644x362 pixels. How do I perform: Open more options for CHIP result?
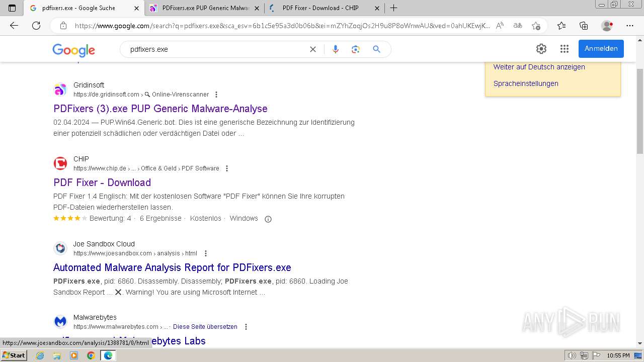pos(227,168)
